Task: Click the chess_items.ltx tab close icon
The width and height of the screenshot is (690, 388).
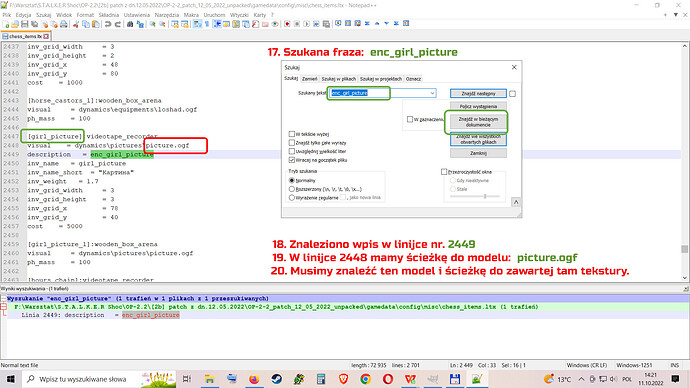Action: pyautogui.click(x=46, y=37)
